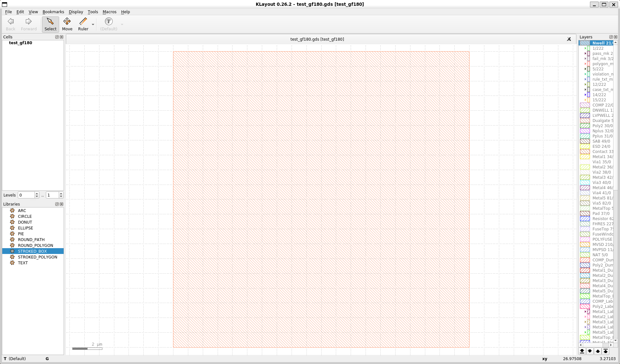This screenshot has height=364, width=620.
Task: Open the Bookmarks menu
Action: (53, 12)
